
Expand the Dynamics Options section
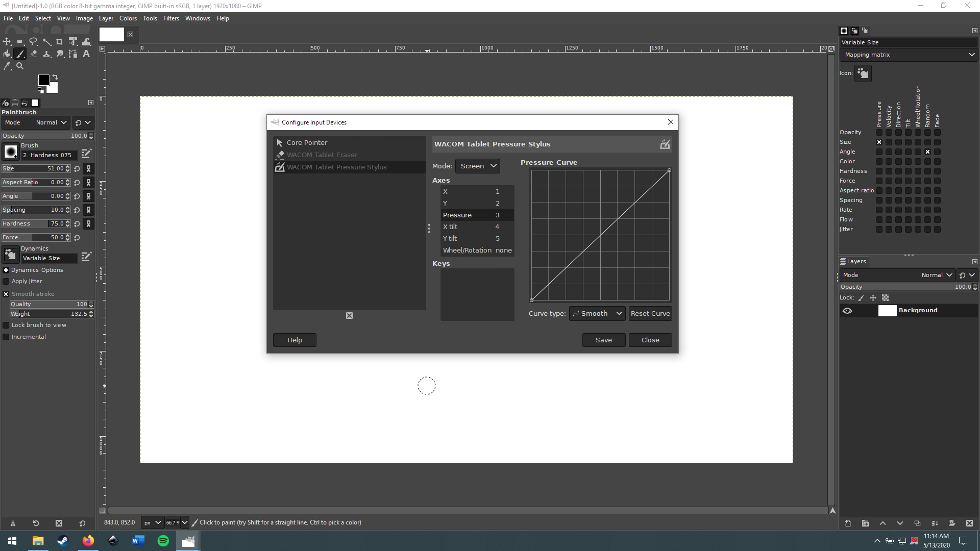6,270
